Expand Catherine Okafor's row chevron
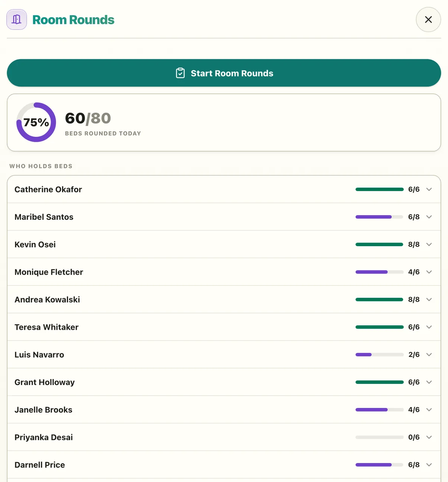The width and height of the screenshot is (448, 482). click(x=429, y=189)
